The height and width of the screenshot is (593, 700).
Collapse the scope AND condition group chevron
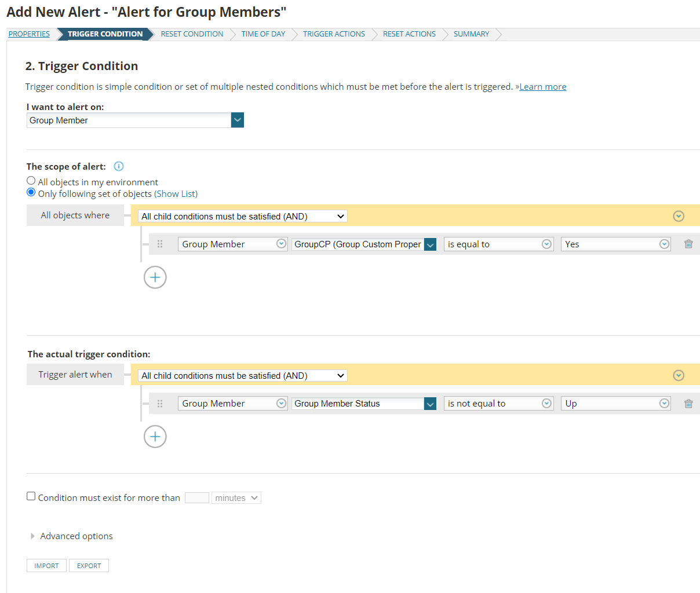pos(678,215)
